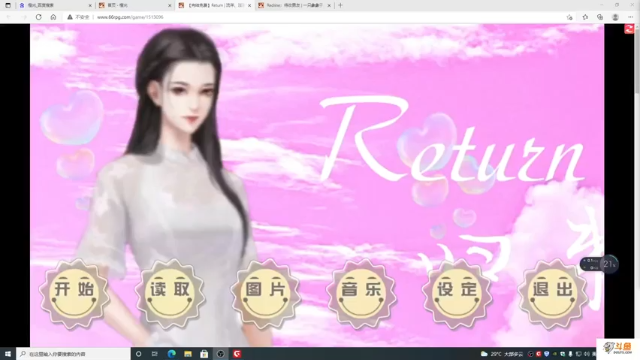Click the microphone tray icon

(x=570, y=354)
